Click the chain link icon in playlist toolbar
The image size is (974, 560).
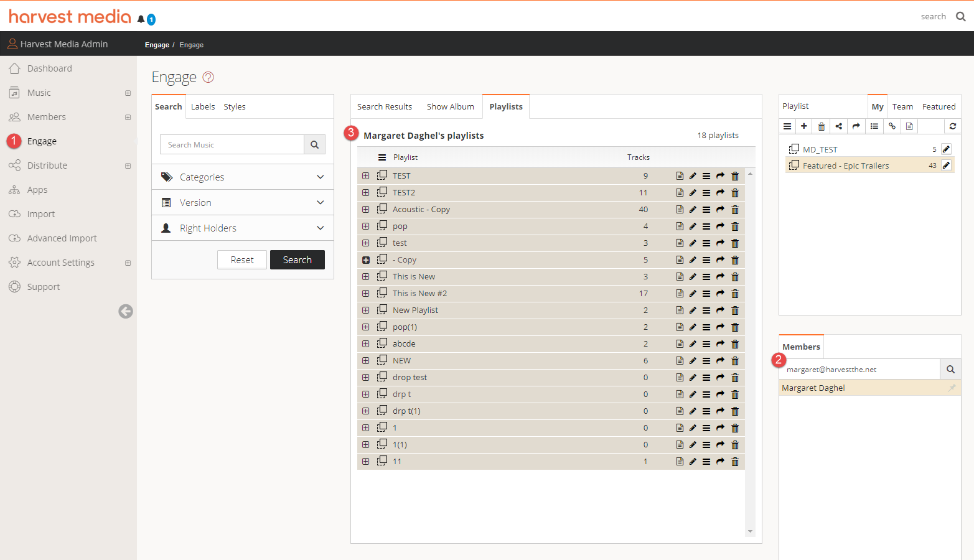pyautogui.click(x=892, y=126)
